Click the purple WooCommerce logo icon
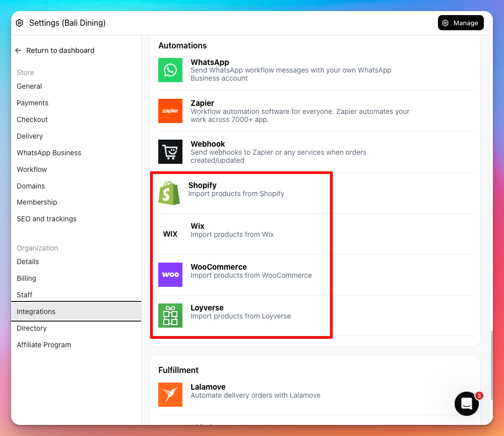Screen dimensions: 504x436 click(170, 275)
